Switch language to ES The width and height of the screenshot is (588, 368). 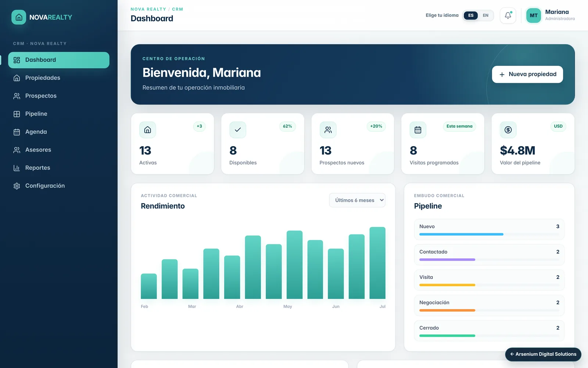pyautogui.click(x=471, y=15)
